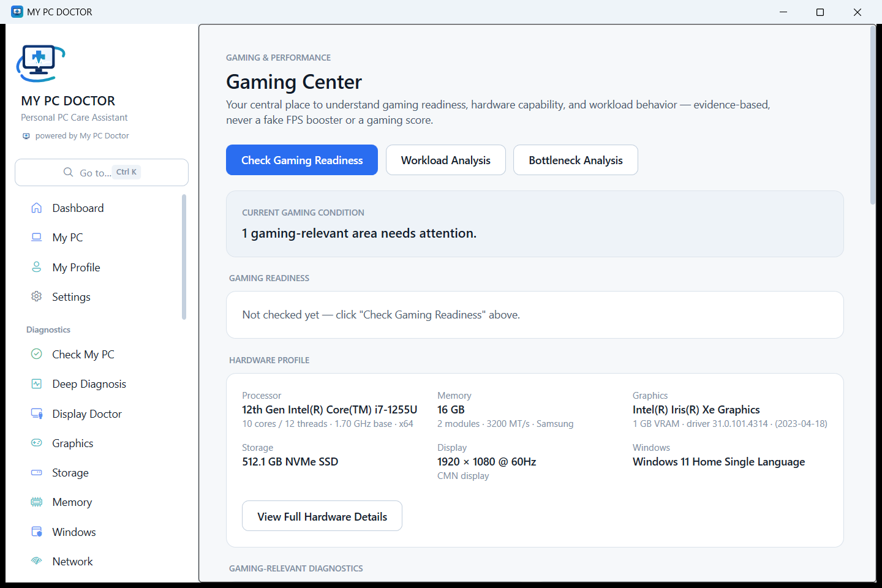
Task: Click the Dashboard home icon
Action: tap(37, 208)
